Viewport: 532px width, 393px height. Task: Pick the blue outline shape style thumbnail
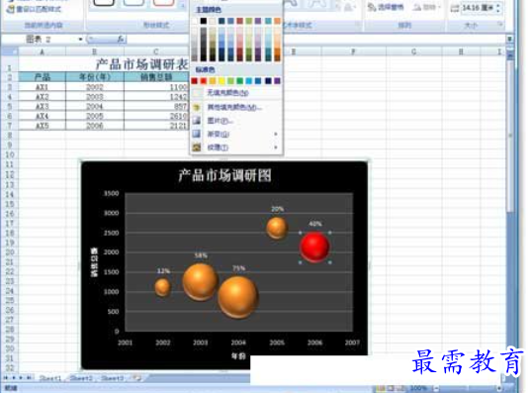(133, 3)
